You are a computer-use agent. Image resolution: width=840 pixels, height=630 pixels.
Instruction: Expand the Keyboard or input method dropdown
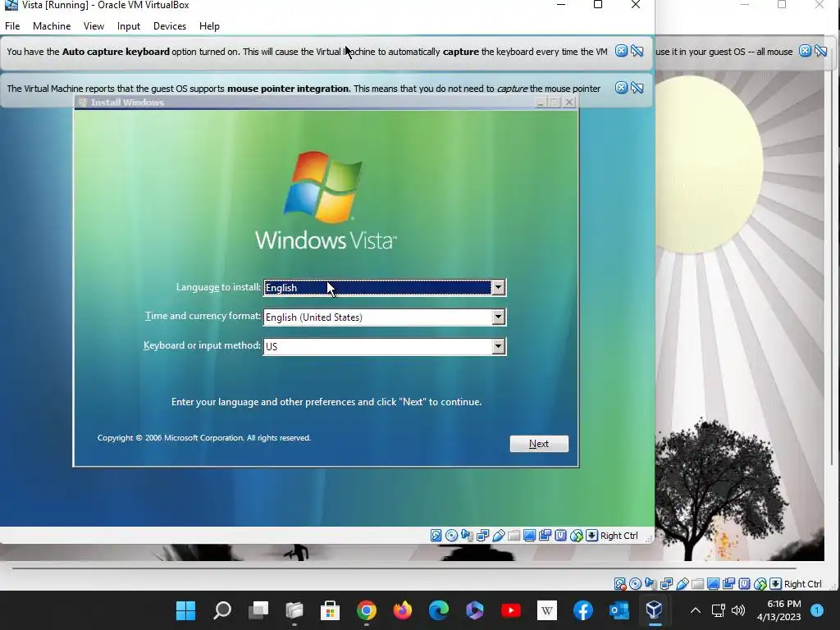498,347
